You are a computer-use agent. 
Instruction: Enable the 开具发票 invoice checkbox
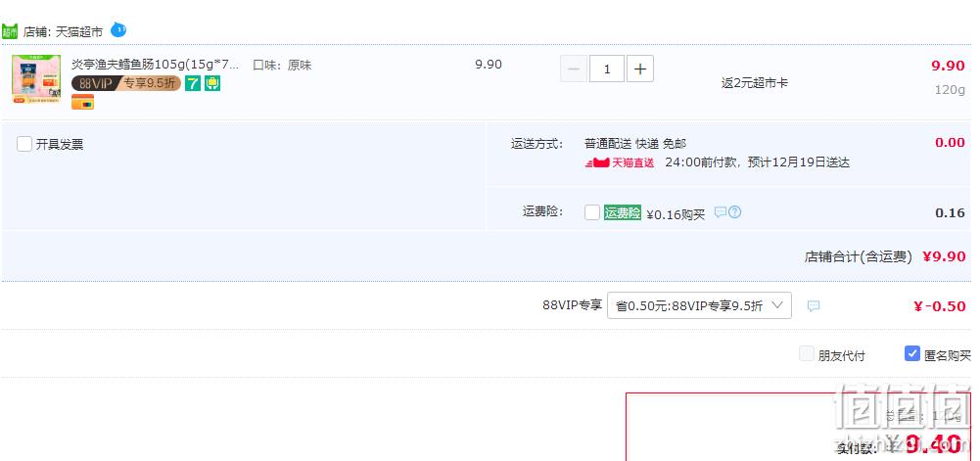pos(24,144)
